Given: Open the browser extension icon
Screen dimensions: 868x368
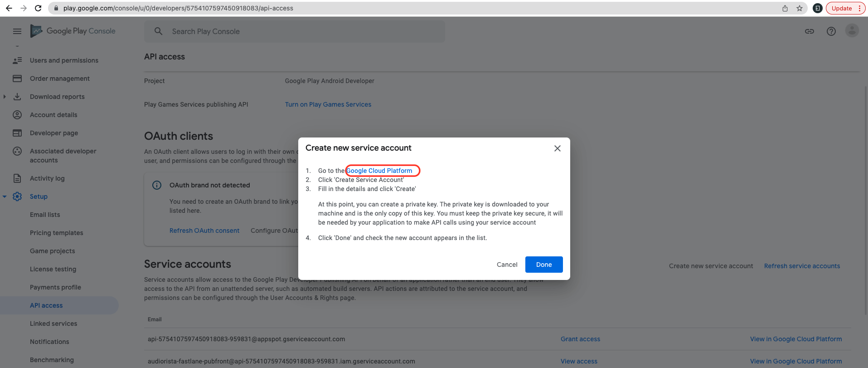Looking at the screenshot, I should click(818, 8).
